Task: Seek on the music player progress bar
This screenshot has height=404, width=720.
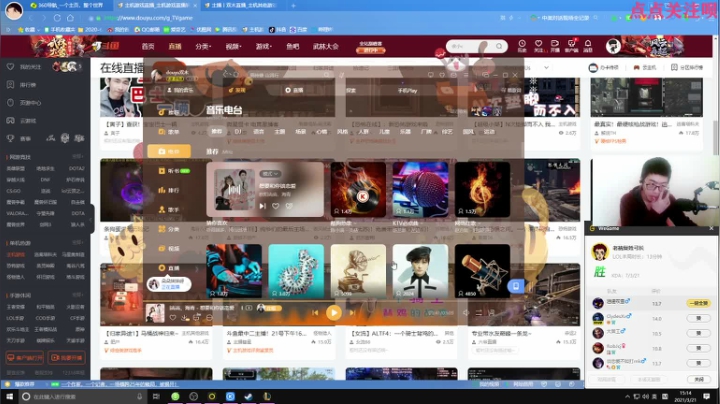Action: tap(333, 301)
